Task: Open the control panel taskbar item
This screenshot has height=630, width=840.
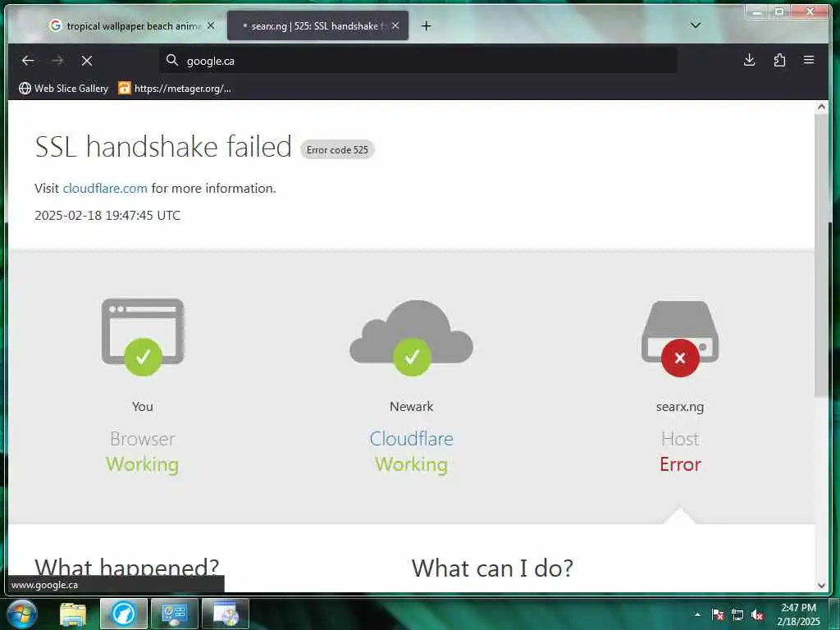Action: click(175, 614)
